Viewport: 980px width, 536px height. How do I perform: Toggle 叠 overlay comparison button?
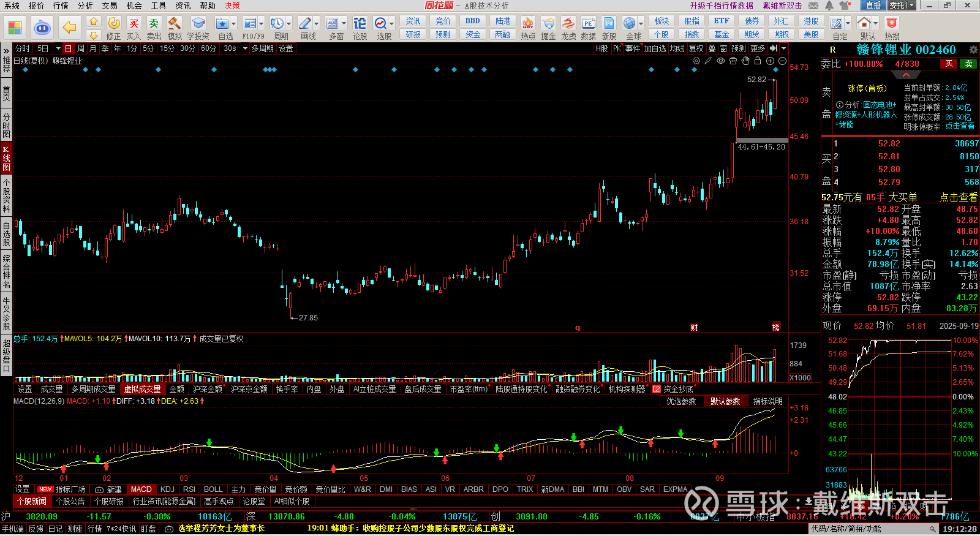pos(712,48)
